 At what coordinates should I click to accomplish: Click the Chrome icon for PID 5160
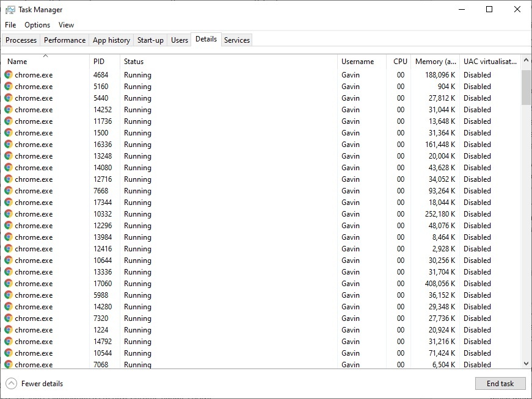pos(9,87)
